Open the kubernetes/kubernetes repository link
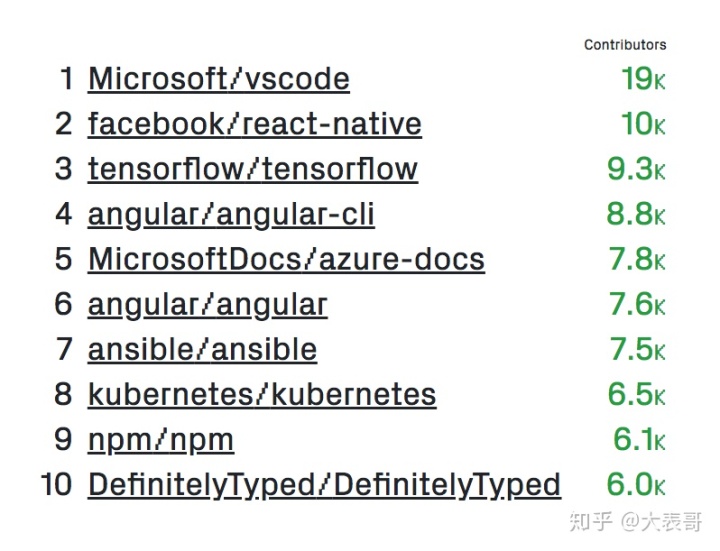The width and height of the screenshot is (720, 551). (262, 394)
